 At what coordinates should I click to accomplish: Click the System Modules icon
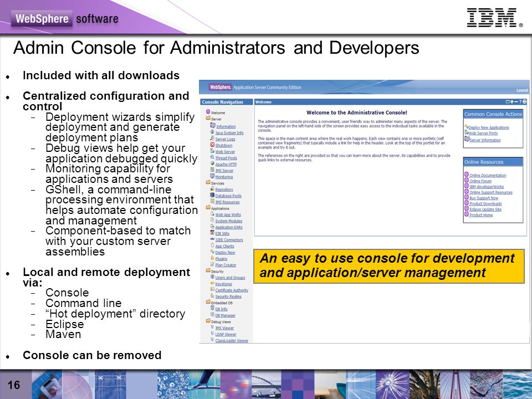[x=212, y=220]
